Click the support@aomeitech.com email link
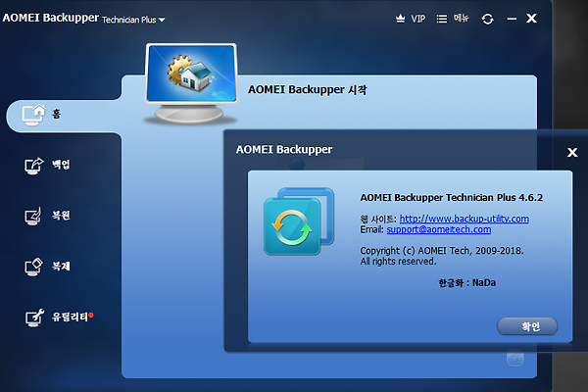Screen dimensions: 588x392 click(x=439, y=229)
